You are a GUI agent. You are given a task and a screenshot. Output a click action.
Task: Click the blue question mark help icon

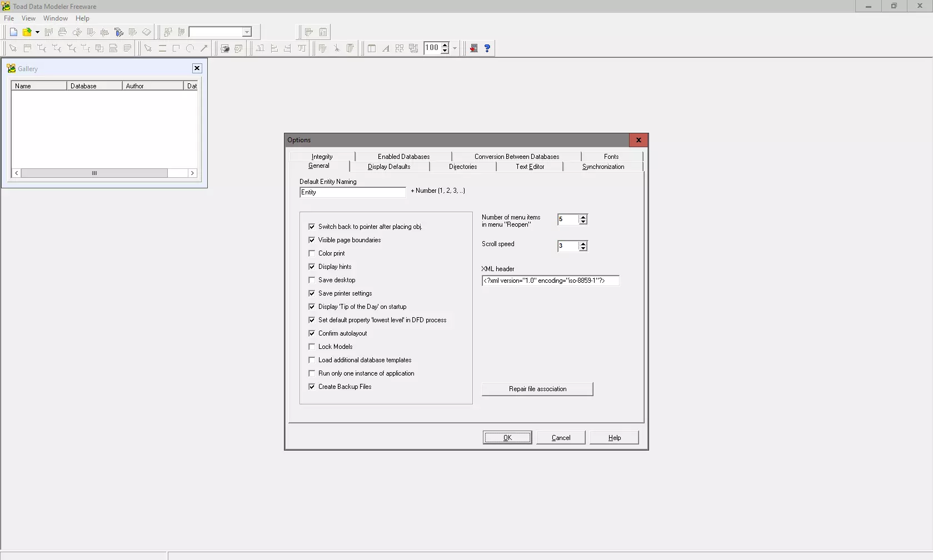[x=487, y=48]
